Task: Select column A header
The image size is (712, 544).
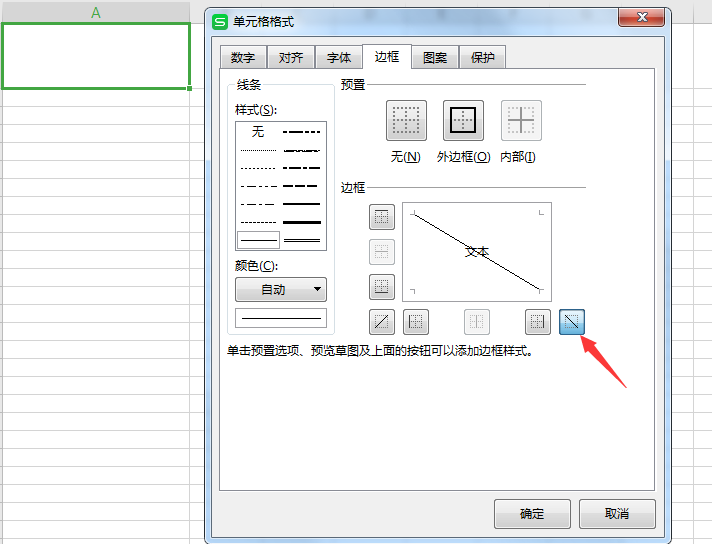Action: pos(96,12)
